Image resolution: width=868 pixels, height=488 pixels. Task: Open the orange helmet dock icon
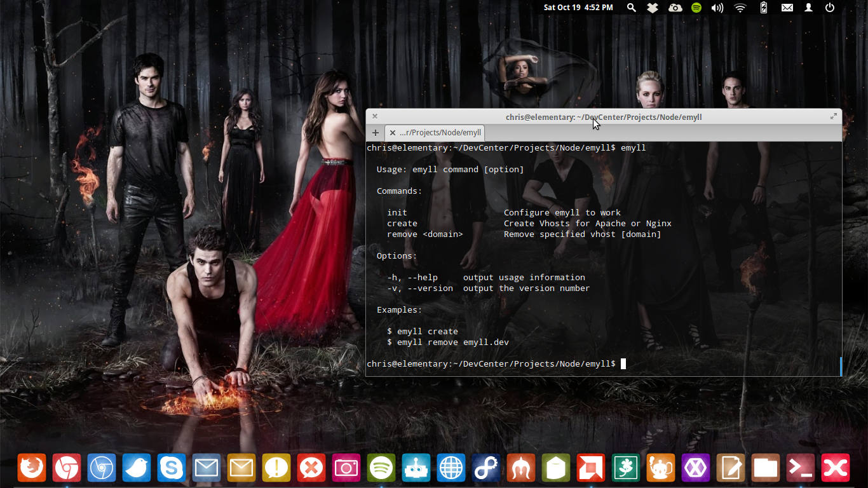pyautogui.click(x=521, y=468)
